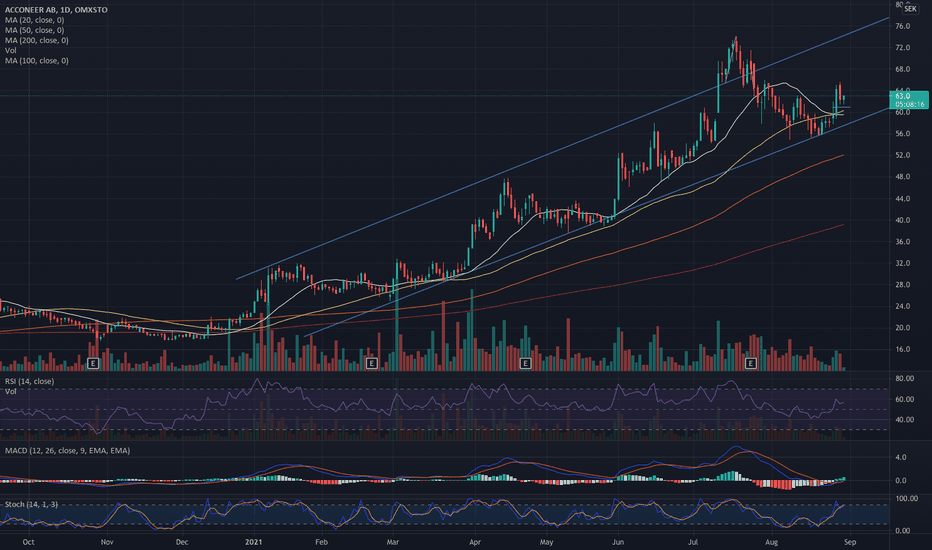The image size is (932, 550).
Task: Click the 100.00 level on the Stoch scale
Action: point(906,498)
